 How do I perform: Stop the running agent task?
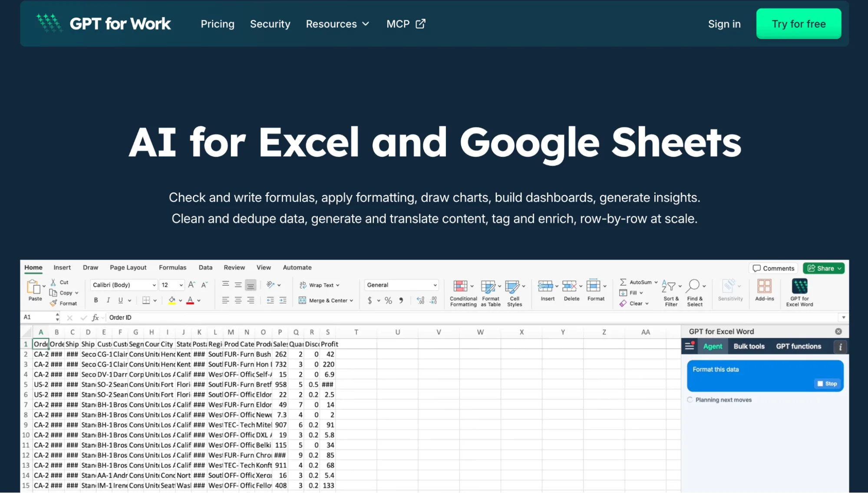[x=827, y=384]
